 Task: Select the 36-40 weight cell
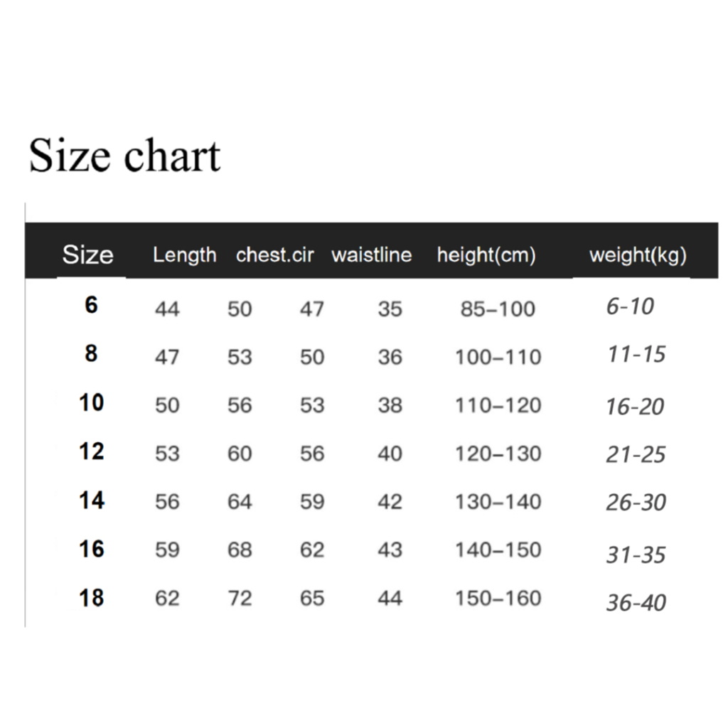[636, 603]
